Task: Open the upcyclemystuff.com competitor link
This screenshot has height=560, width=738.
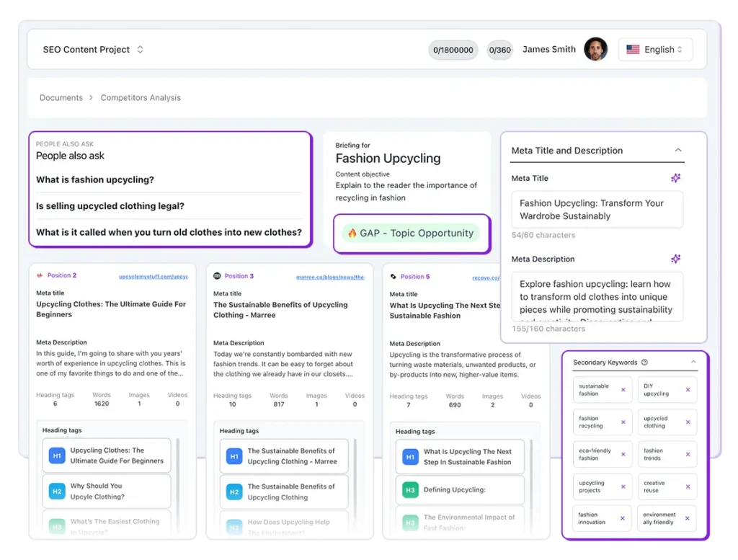Action: click(153, 276)
